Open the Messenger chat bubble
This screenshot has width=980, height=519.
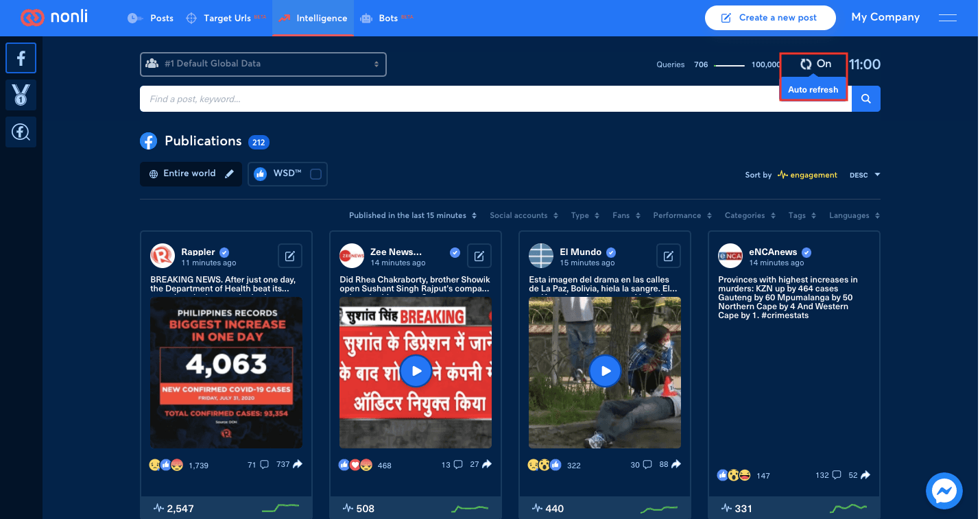click(x=944, y=491)
